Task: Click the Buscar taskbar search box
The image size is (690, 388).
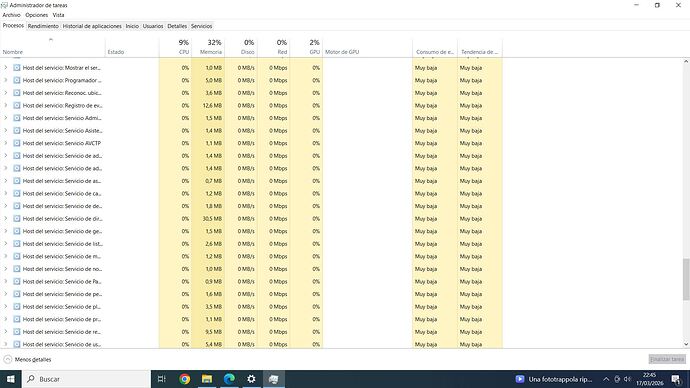Action: pyautogui.click(x=86, y=379)
